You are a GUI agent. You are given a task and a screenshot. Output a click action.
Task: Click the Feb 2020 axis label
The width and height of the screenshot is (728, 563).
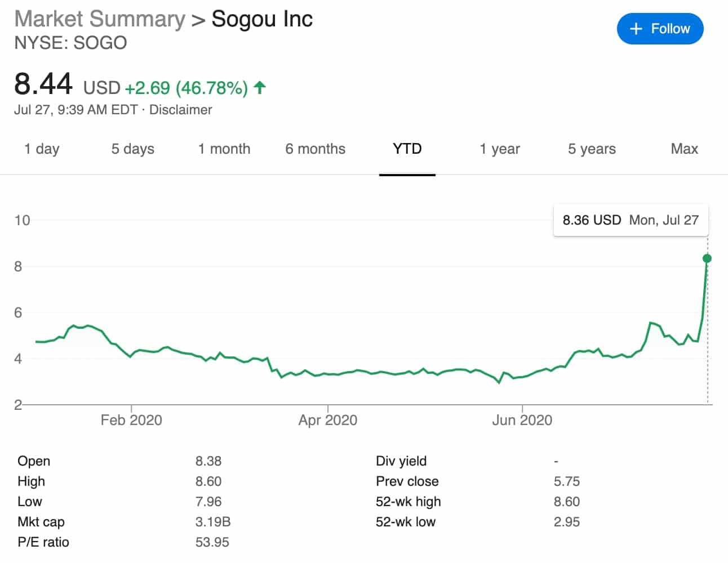[x=131, y=420]
